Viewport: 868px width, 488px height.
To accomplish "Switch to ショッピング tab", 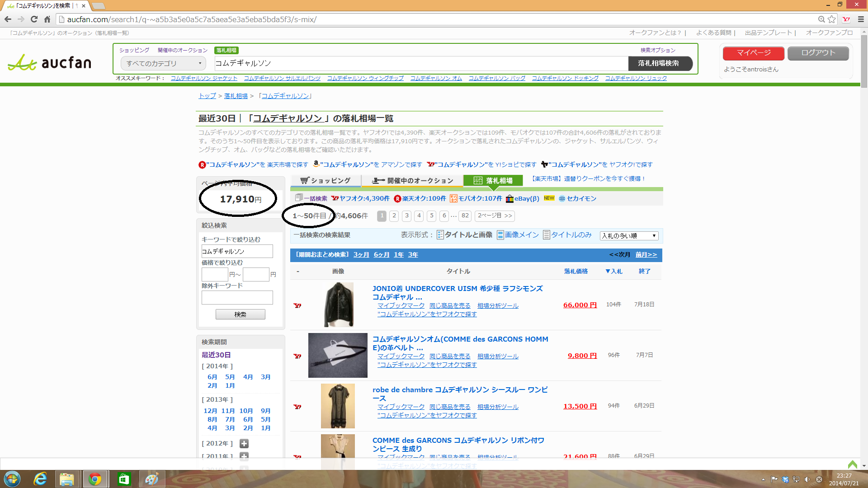I will click(325, 180).
